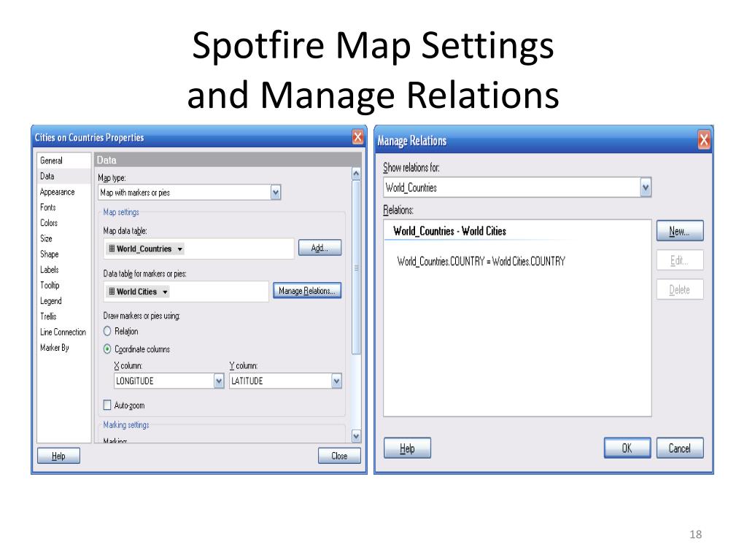Open the Legend properties page

tap(50, 301)
